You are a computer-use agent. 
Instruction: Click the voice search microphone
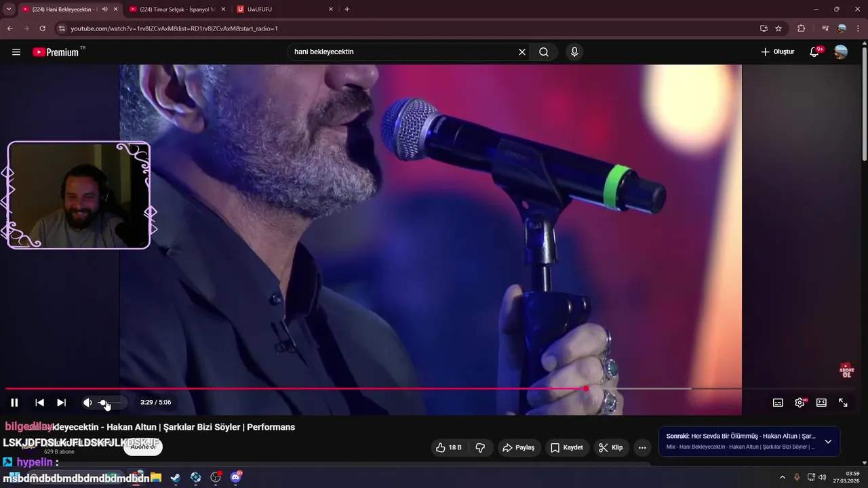[x=574, y=52]
